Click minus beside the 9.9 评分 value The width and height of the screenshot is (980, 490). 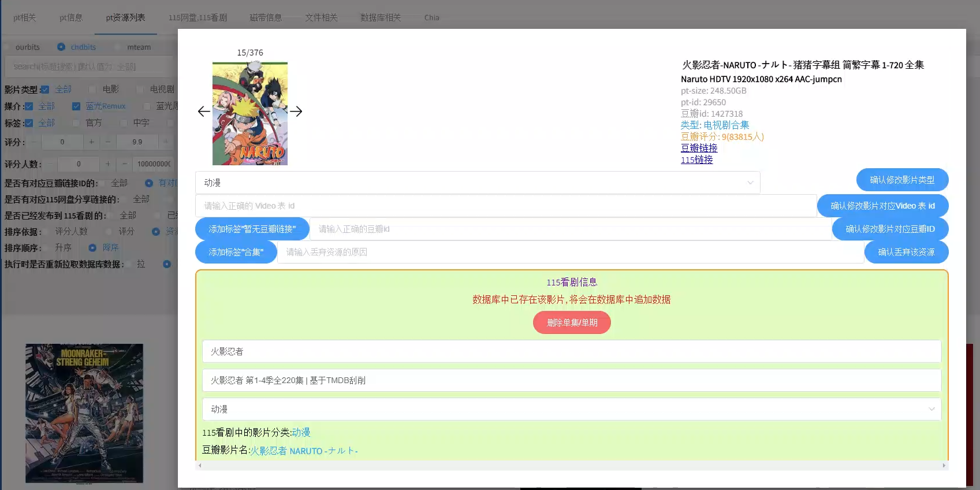coord(107,142)
